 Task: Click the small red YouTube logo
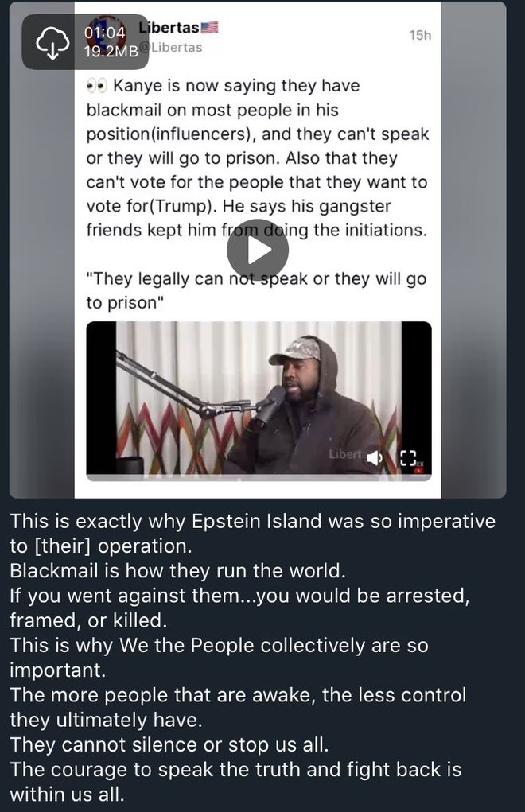coord(419,470)
